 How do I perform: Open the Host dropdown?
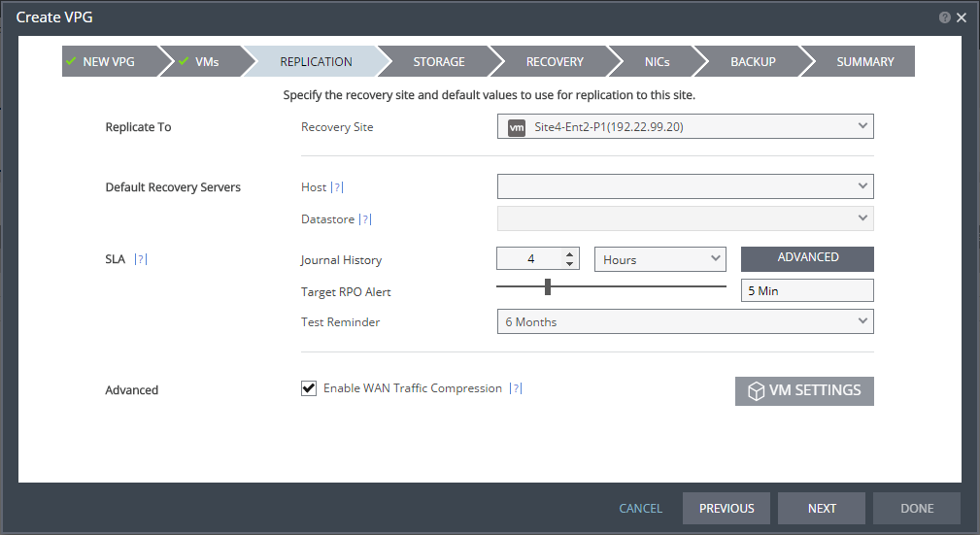coord(685,186)
